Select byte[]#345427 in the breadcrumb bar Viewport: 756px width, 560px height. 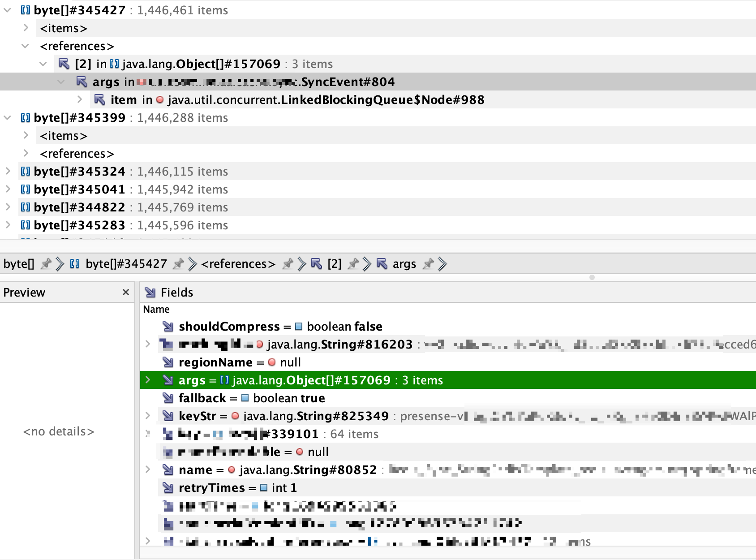(126, 264)
